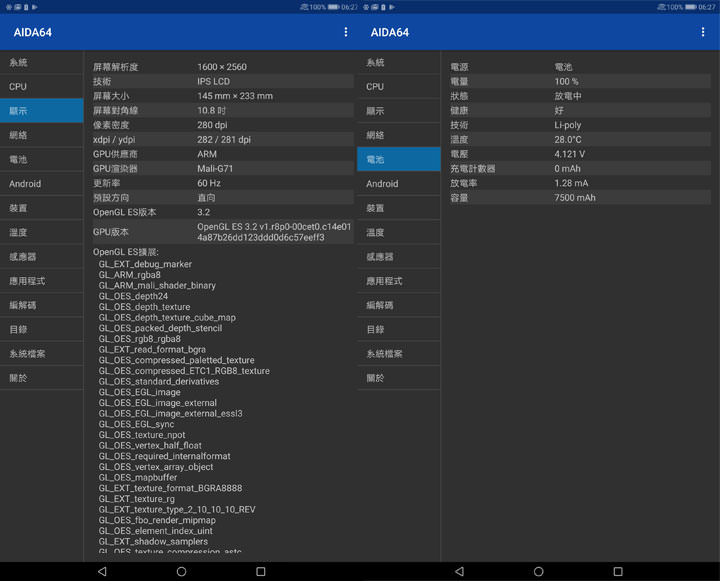Tap the back triangle in right navigation bar
The image size is (720, 581).
point(459,571)
